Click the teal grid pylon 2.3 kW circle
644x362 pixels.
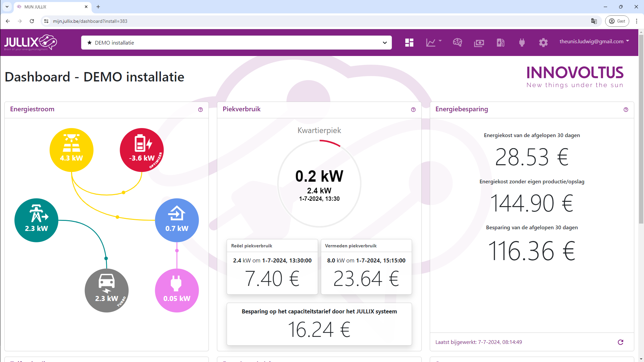36,220
